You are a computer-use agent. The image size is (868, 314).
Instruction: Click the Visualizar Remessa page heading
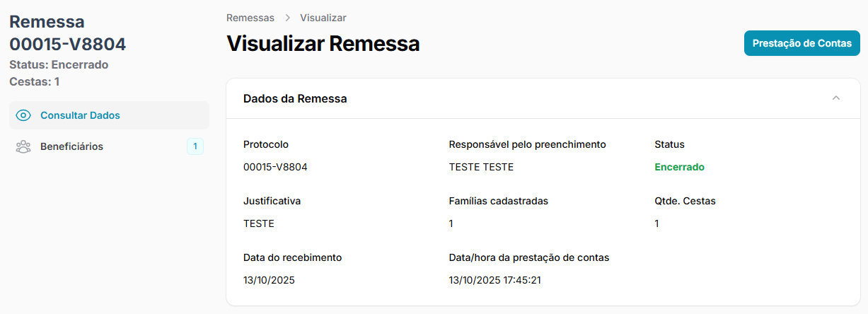click(323, 44)
